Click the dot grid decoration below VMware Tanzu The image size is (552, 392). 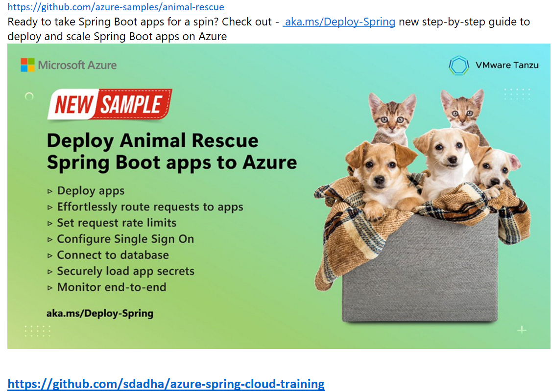click(517, 94)
